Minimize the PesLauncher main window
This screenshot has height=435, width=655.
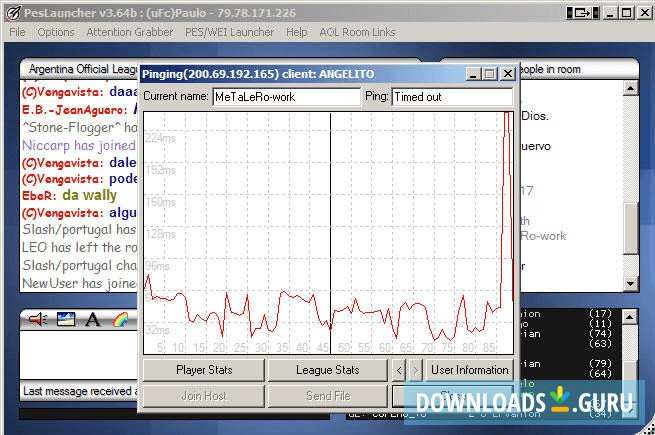[x=610, y=13]
